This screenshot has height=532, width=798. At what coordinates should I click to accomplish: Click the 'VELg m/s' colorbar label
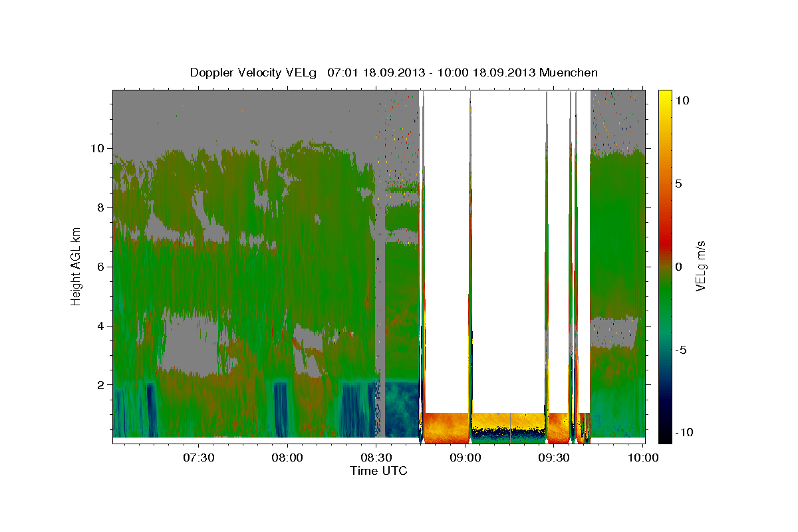pos(700,265)
